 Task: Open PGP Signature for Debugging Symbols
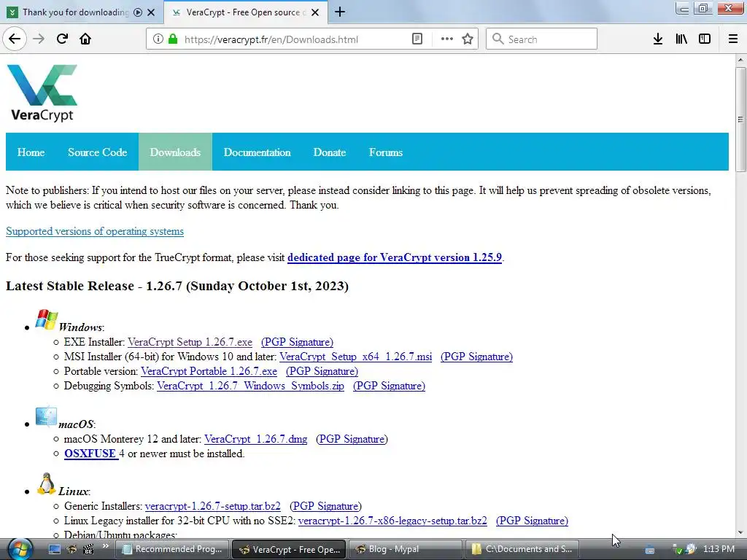pyautogui.click(x=390, y=386)
